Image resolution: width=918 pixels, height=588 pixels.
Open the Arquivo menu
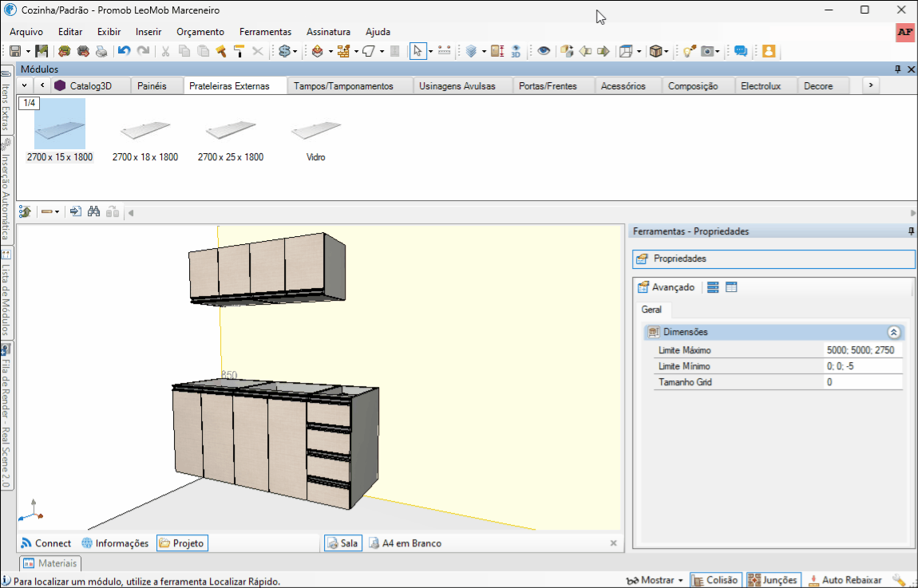tap(26, 32)
